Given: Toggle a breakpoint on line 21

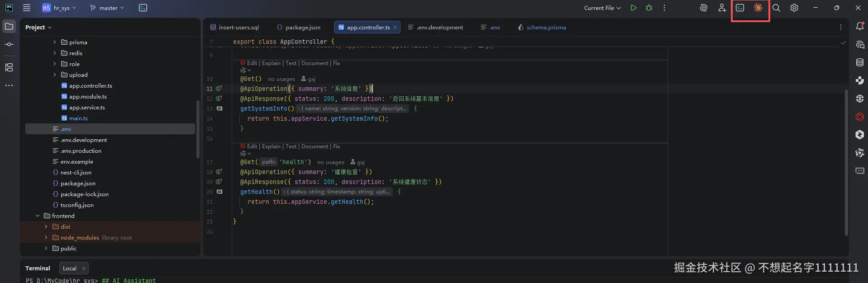Looking at the screenshot, I should click(210, 202).
